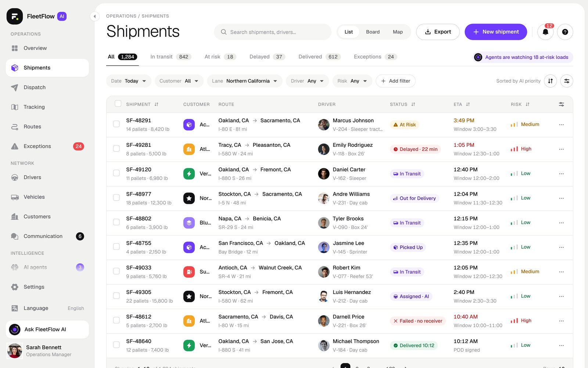Open table column settings icon in header
The width and height of the screenshot is (588, 368).
[562, 105]
